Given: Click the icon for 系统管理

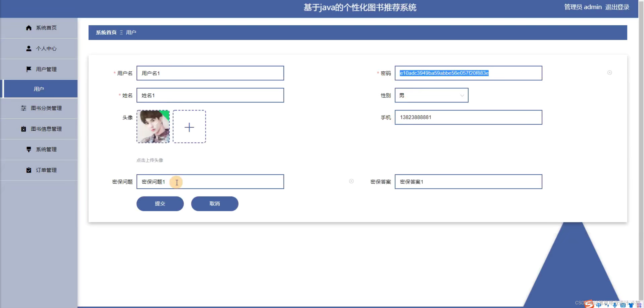Looking at the screenshot, I should [x=29, y=149].
